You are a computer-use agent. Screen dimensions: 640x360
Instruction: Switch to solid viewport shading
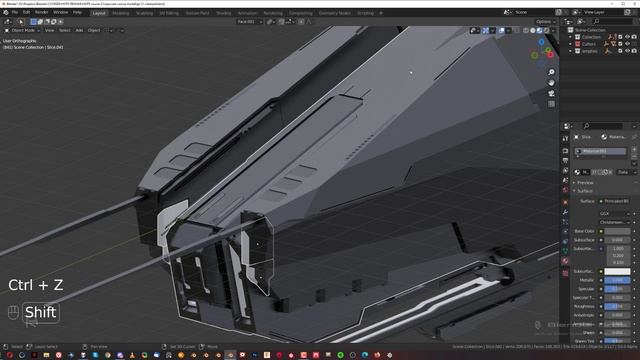pyautogui.click(x=533, y=30)
